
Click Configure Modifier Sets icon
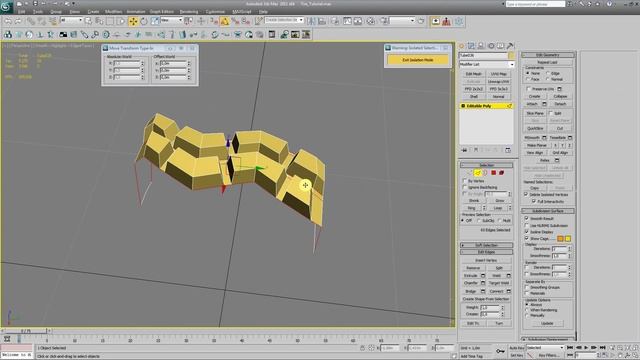pyautogui.click(x=508, y=150)
